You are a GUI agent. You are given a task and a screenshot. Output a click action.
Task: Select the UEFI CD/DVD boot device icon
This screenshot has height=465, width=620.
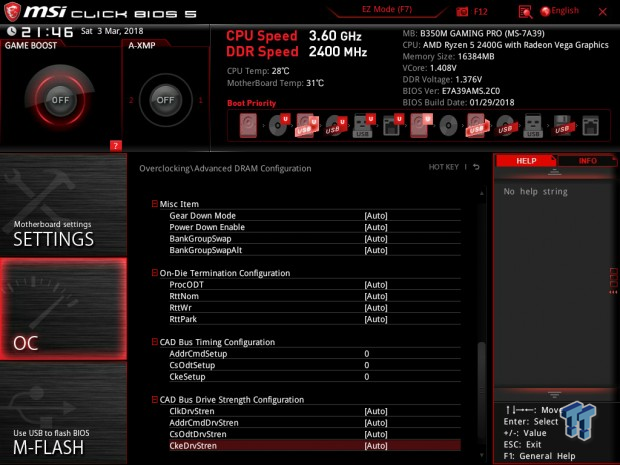pyautogui.click(x=279, y=125)
